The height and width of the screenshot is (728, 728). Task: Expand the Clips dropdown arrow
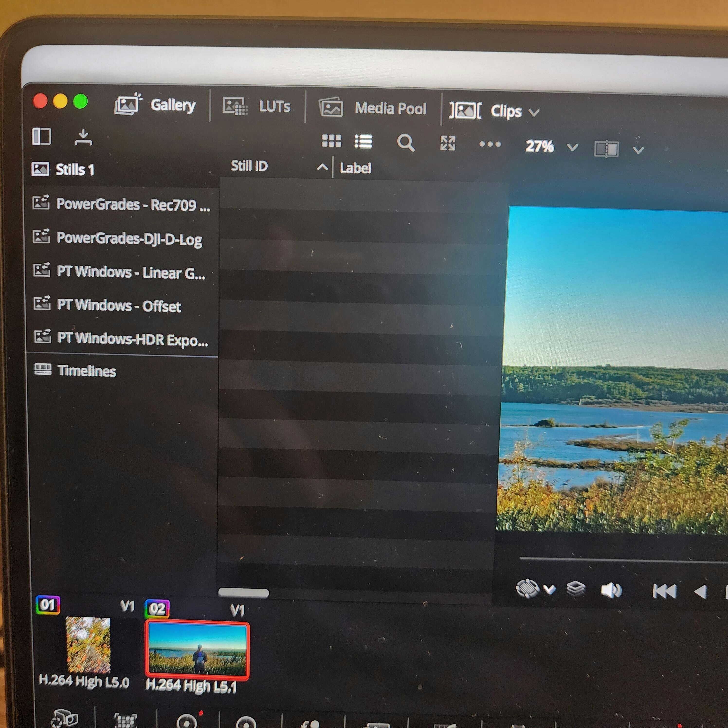[x=534, y=112]
